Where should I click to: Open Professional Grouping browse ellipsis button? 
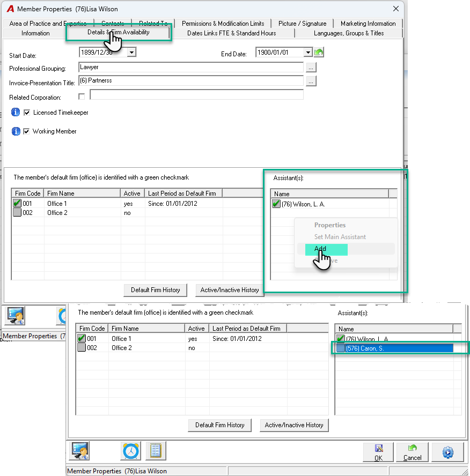click(x=311, y=68)
